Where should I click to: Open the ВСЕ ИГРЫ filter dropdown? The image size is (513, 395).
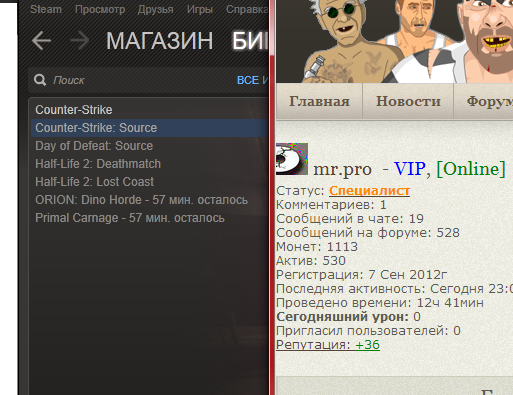253,80
